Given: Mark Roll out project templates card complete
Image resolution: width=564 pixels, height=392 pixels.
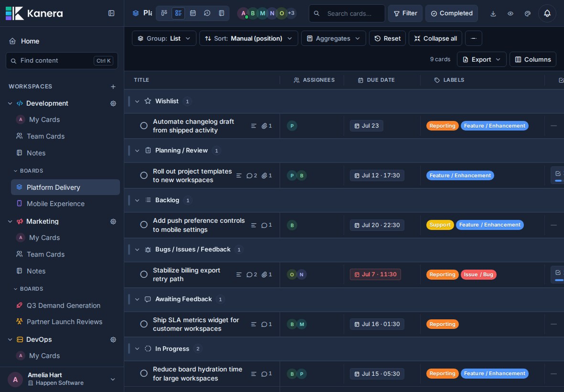Looking at the screenshot, I should point(144,175).
